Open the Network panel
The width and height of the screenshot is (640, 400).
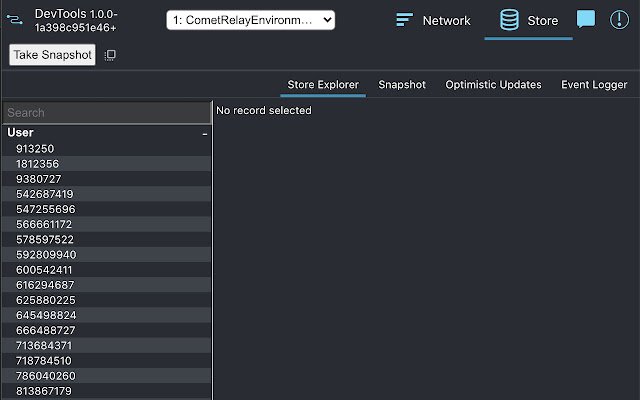pyautogui.click(x=432, y=20)
